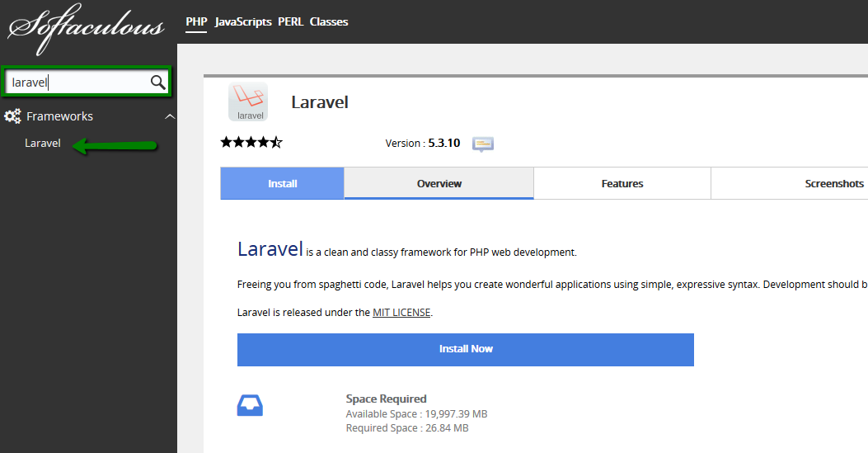Click the Required Space 26.84 MB text
The height and width of the screenshot is (453, 868).
(407, 428)
